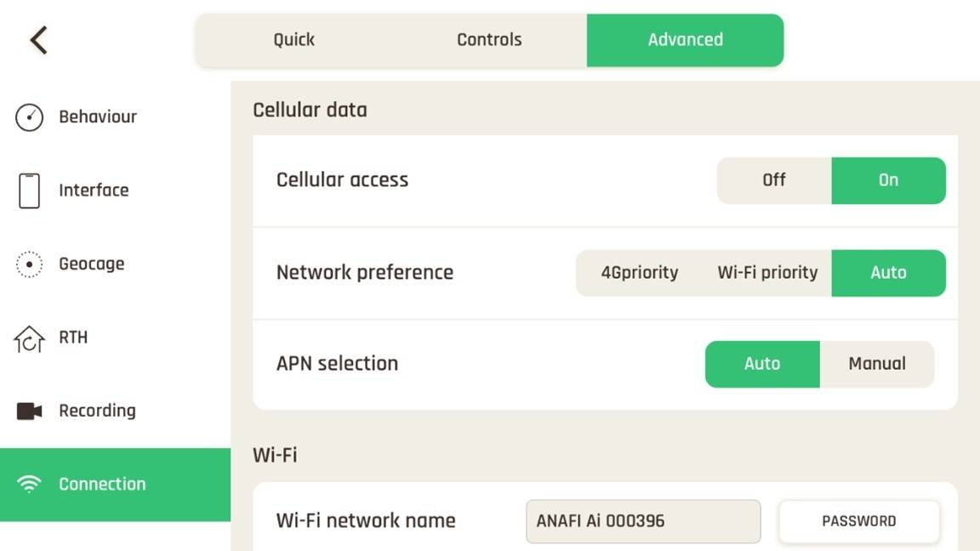The height and width of the screenshot is (551, 980).
Task: Click the back arrow icon
Action: click(x=38, y=40)
